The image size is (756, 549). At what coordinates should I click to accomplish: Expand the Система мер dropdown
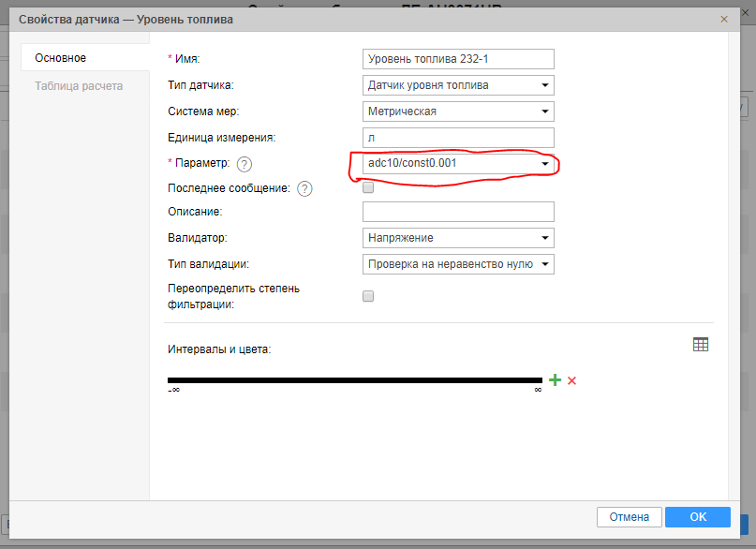coord(458,111)
